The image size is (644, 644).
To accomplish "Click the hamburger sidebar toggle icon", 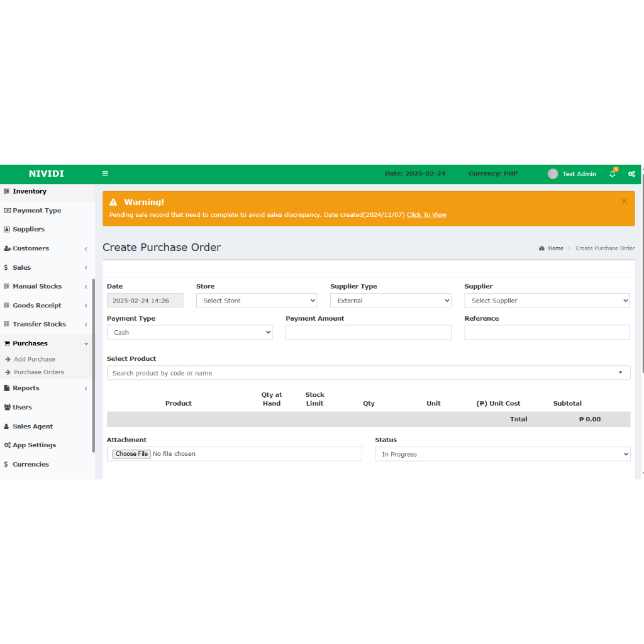I will click(x=105, y=174).
